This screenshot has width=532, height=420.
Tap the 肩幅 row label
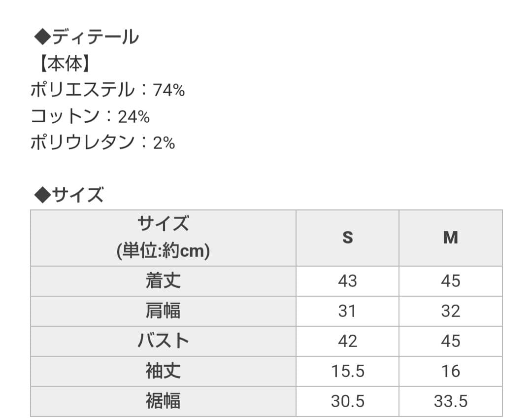pyautogui.click(x=163, y=311)
